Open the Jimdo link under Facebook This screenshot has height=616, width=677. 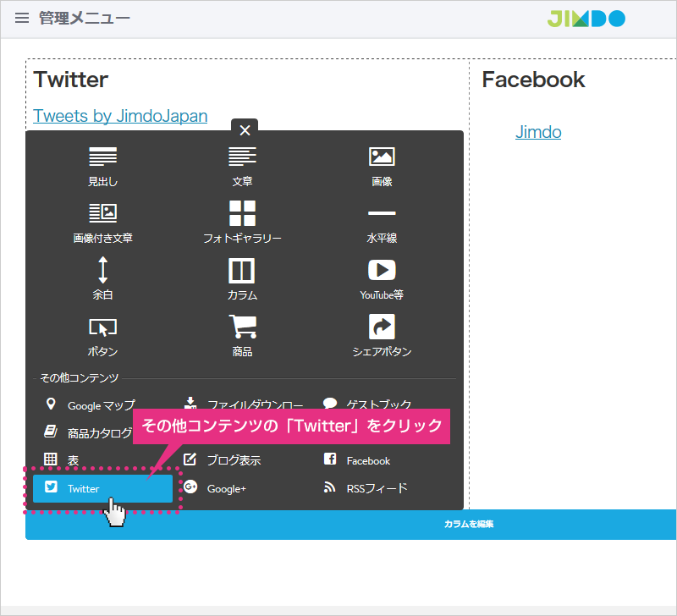pos(538,132)
